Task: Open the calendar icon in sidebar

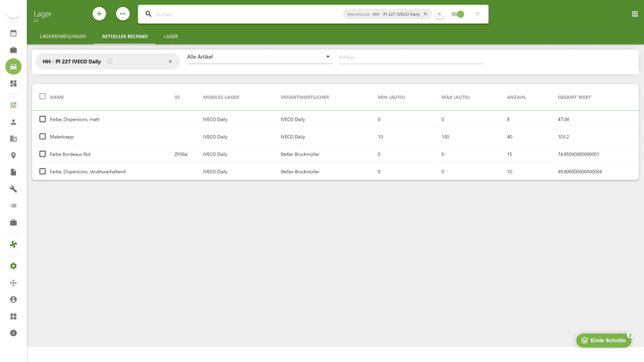Action: (x=13, y=32)
